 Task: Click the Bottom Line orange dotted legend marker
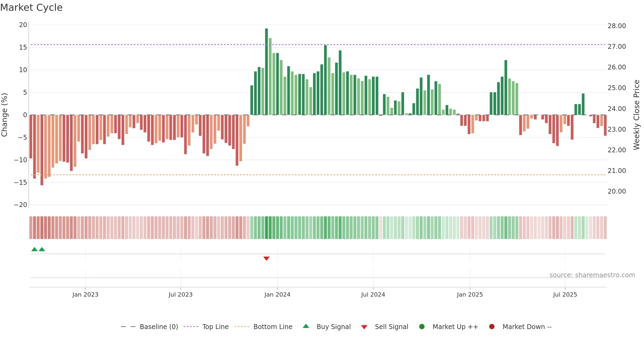coord(242,327)
